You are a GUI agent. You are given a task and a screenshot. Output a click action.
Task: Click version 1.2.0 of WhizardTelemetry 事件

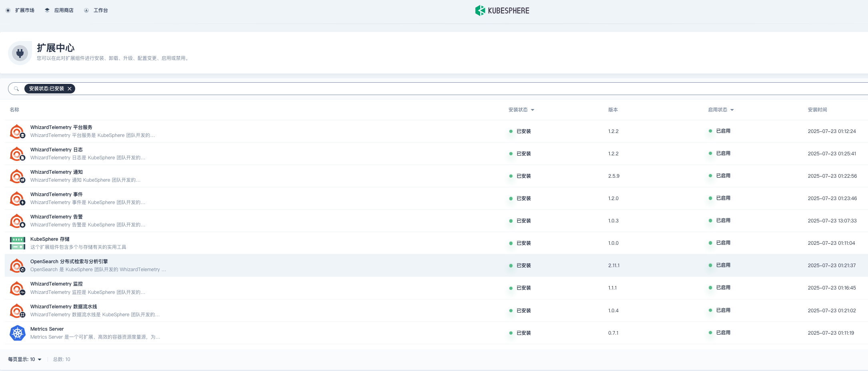point(613,198)
